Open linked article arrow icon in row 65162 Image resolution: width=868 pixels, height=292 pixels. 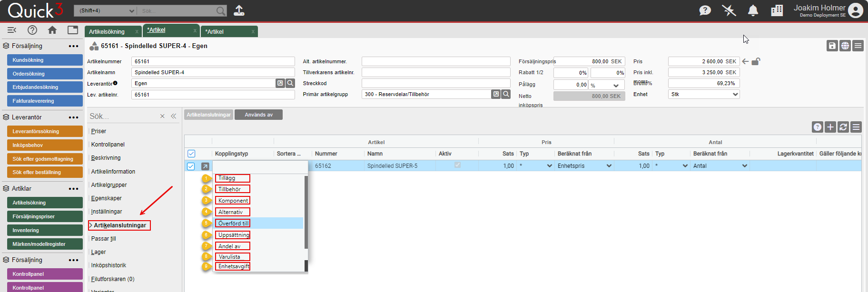coord(205,166)
